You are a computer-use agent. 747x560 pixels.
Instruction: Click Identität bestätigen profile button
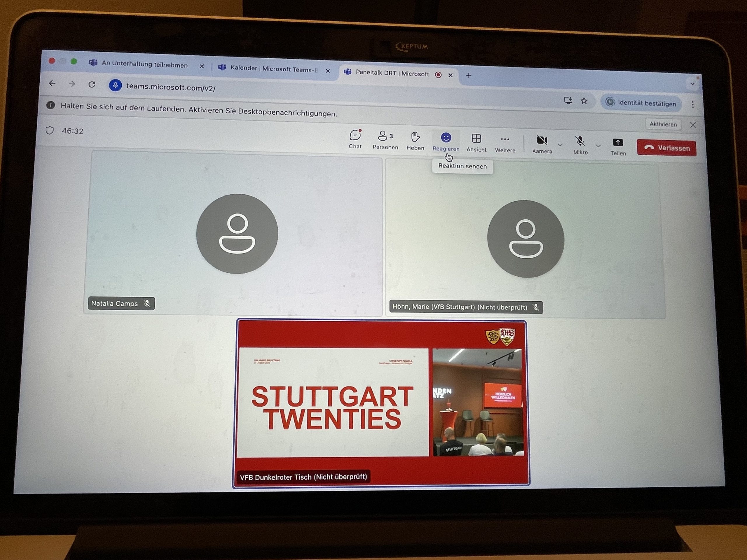pos(641,103)
